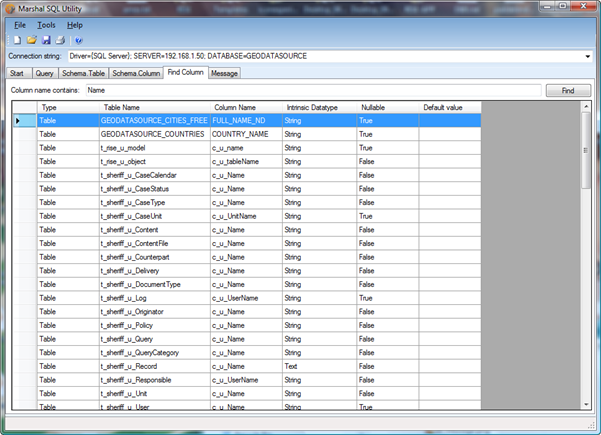Sort by the Intrinsic Datatype column header
This screenshot has height=435, width=601.
[x=311, y=106]
